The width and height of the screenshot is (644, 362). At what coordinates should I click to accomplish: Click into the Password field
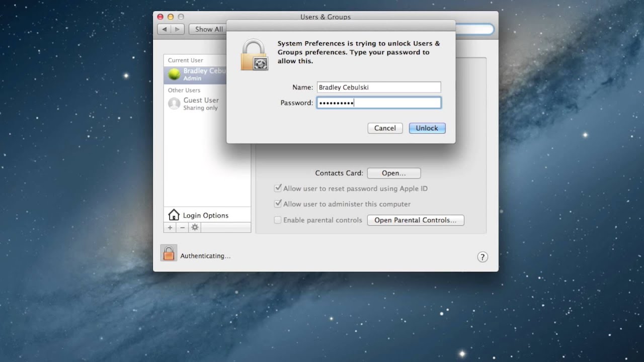pyautogui.click(x=379, y=103)
